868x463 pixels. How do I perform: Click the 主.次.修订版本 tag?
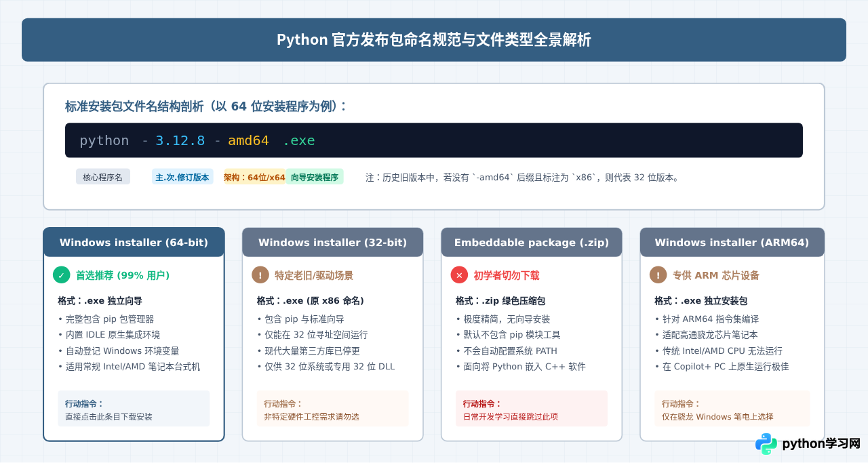coord(182,177)
